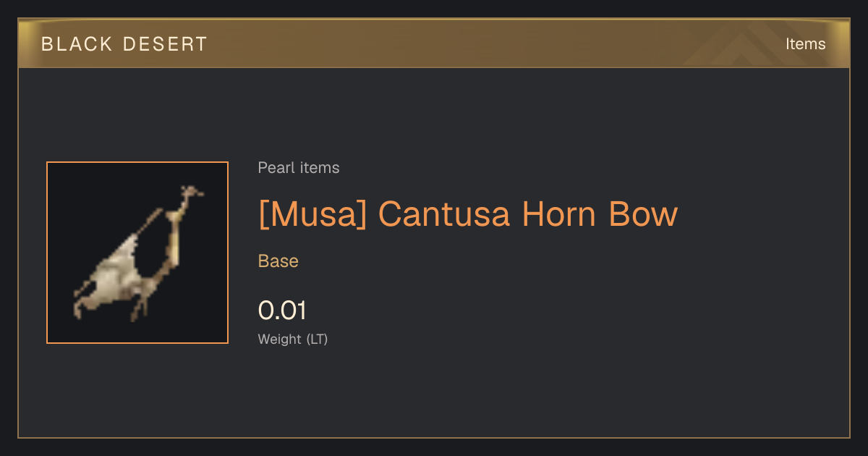Click the Weight (LT) label
Image resolution: width=868 pixels, height=456 pixels.
coord(293,339)
